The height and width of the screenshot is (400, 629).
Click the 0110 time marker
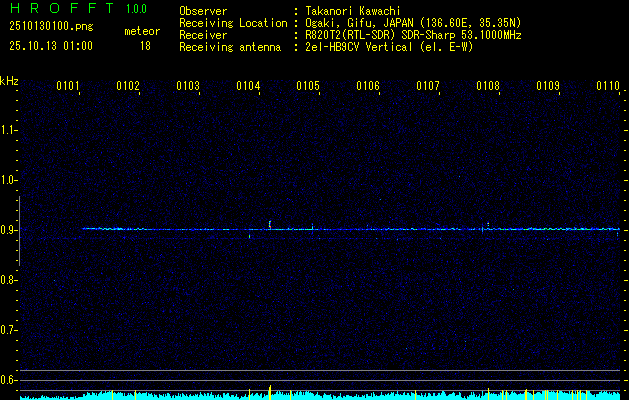click(x=608, y=86)
